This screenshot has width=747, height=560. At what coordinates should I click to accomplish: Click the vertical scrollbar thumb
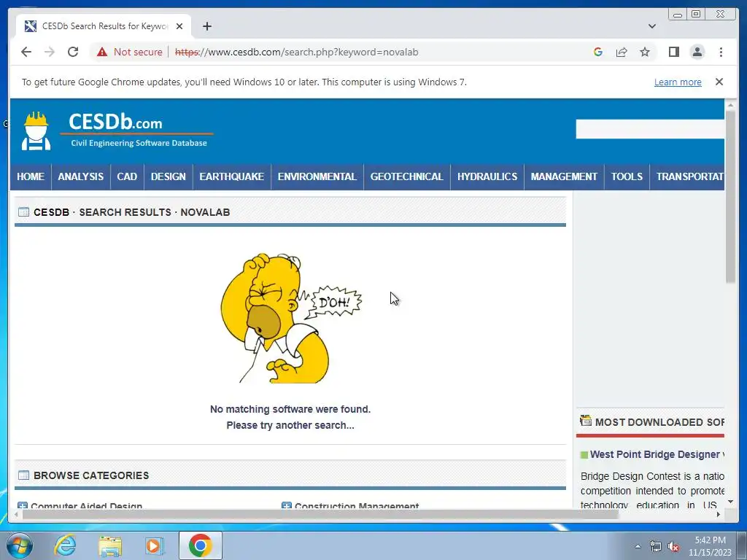click(x=730, y=196)
